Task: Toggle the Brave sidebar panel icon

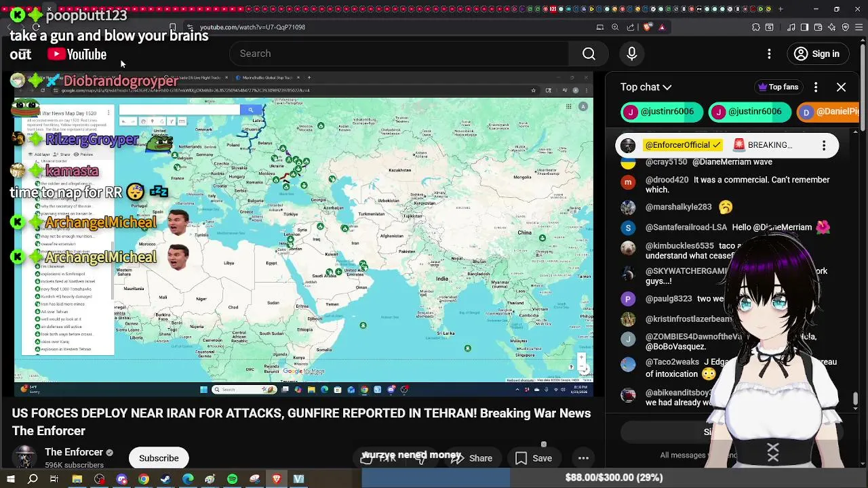Action: pos(804,27)
